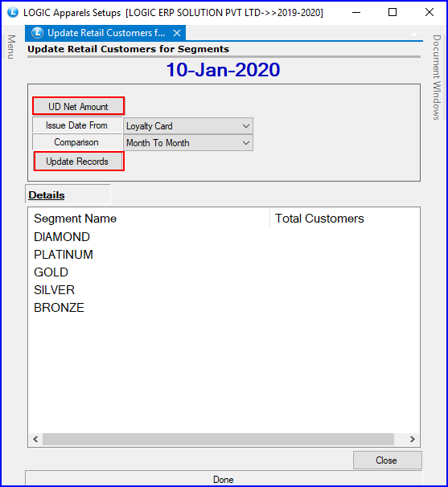Select the DIAMOND segment row

[x=224, y=237]
